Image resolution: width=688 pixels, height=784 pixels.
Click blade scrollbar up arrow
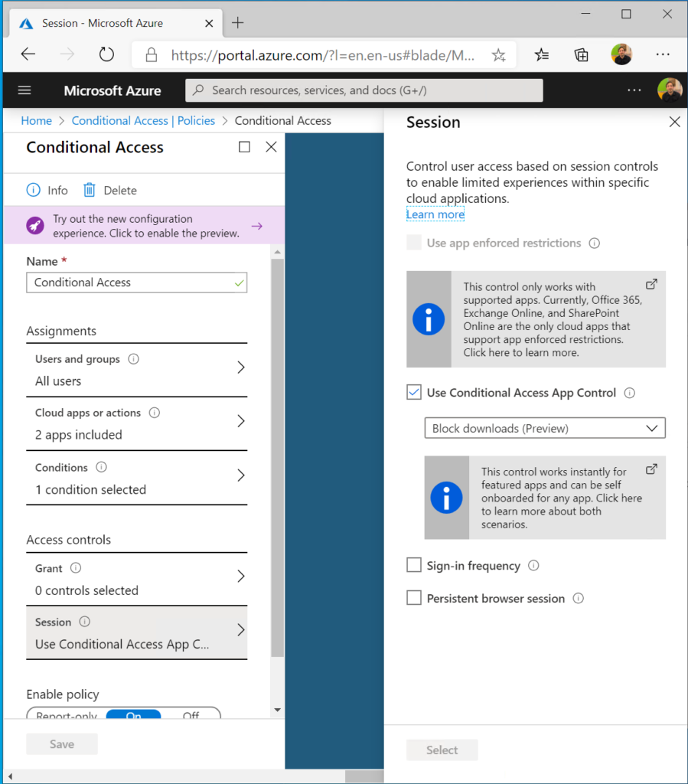pos(277,252)
